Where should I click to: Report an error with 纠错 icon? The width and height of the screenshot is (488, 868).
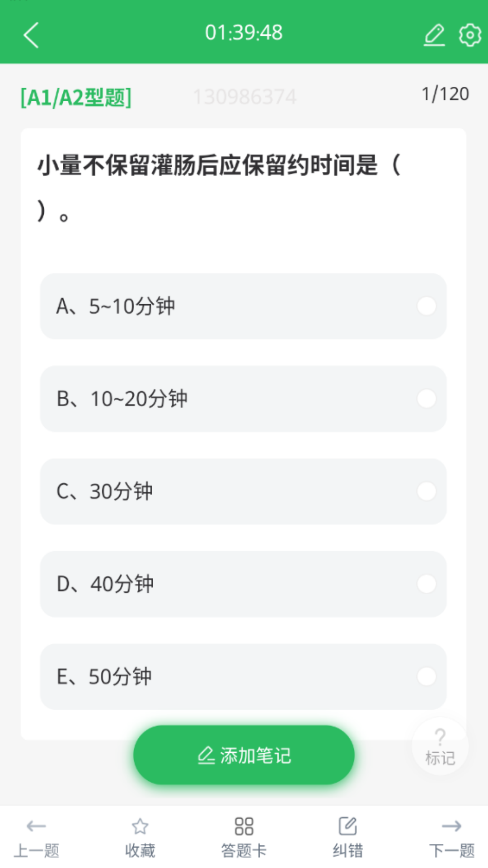pyautogui.click(x=348, y=826)
